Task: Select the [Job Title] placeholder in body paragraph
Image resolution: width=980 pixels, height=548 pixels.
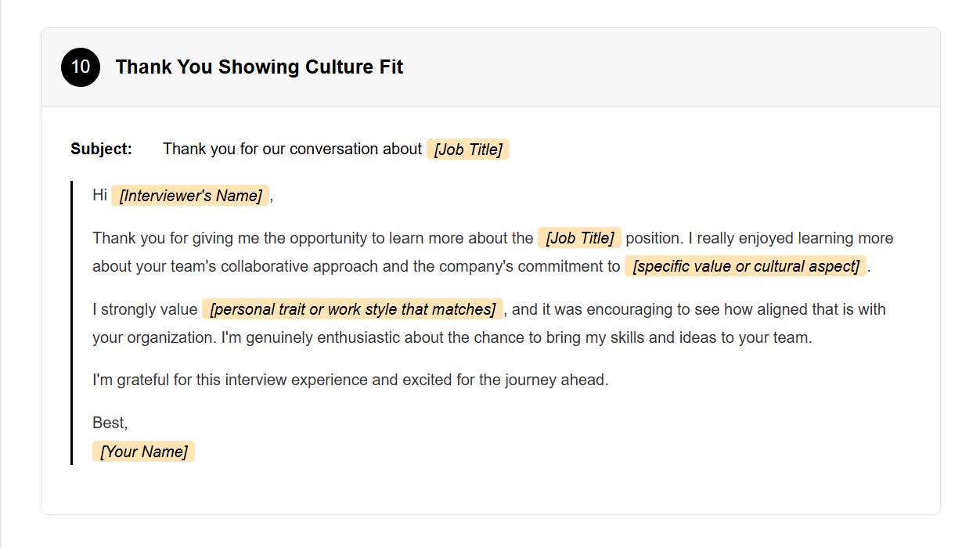Action: (579, 238)
